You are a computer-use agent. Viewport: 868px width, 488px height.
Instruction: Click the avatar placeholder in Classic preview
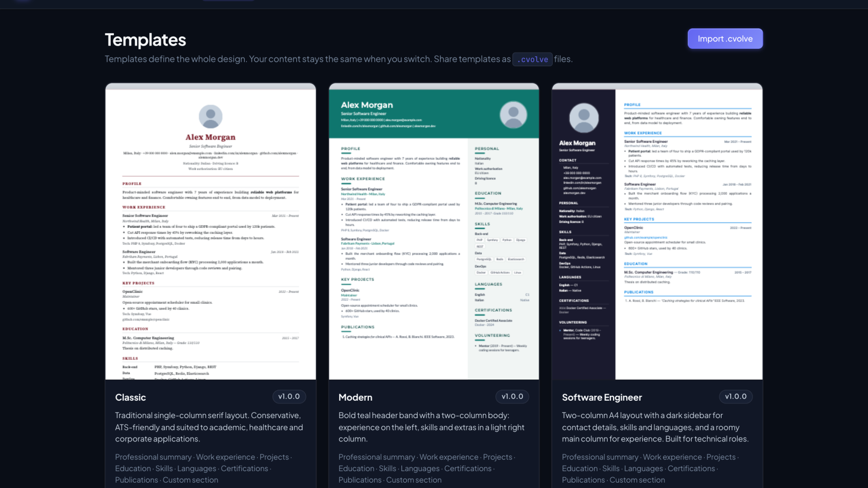(x=210, y=117)
